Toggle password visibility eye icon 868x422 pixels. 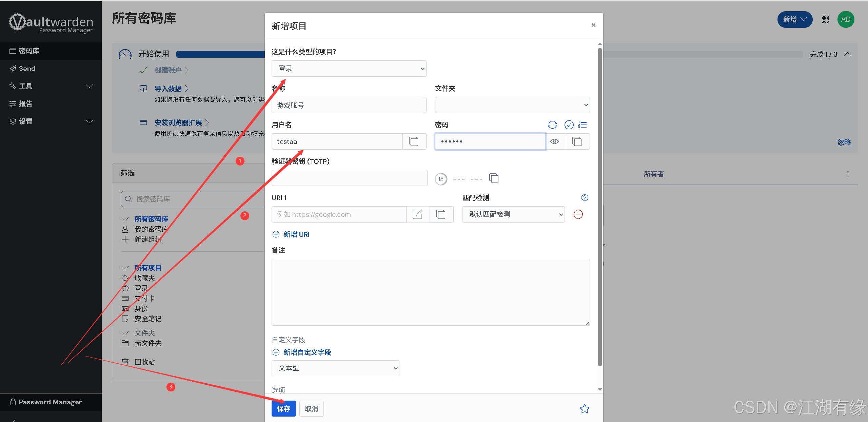pyautogui.click(x=555, y=141)
